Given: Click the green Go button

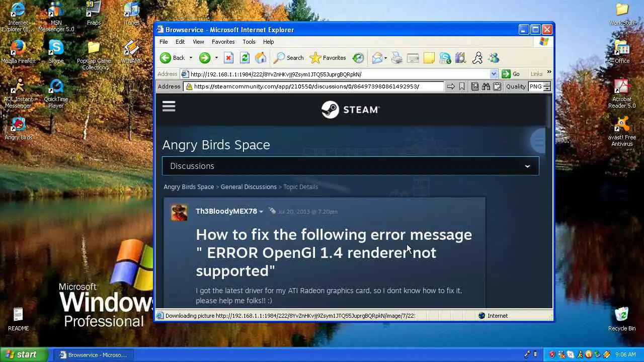Looking at the screenshot, I should pos(511,74).
